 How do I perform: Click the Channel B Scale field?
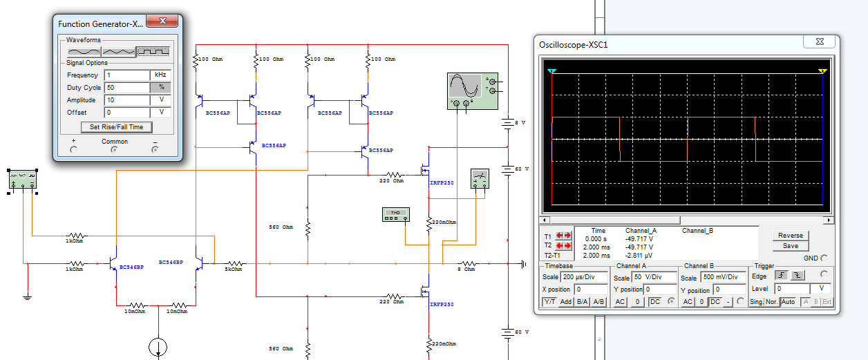pos(723,277)
